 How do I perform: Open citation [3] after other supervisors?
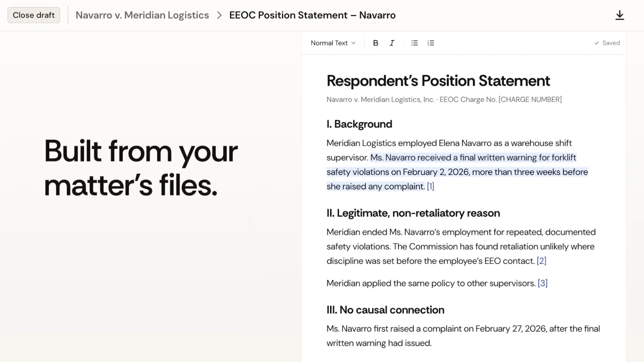coord(542,283)
